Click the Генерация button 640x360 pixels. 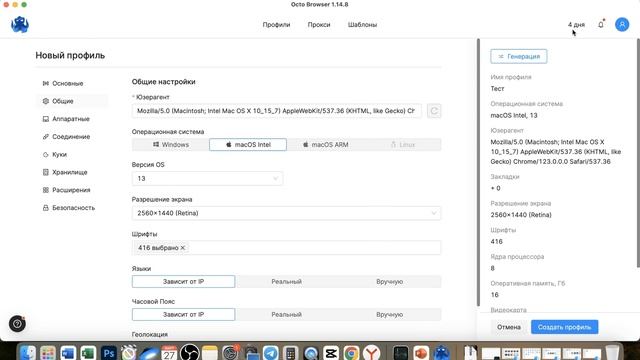tap(519, 56)
